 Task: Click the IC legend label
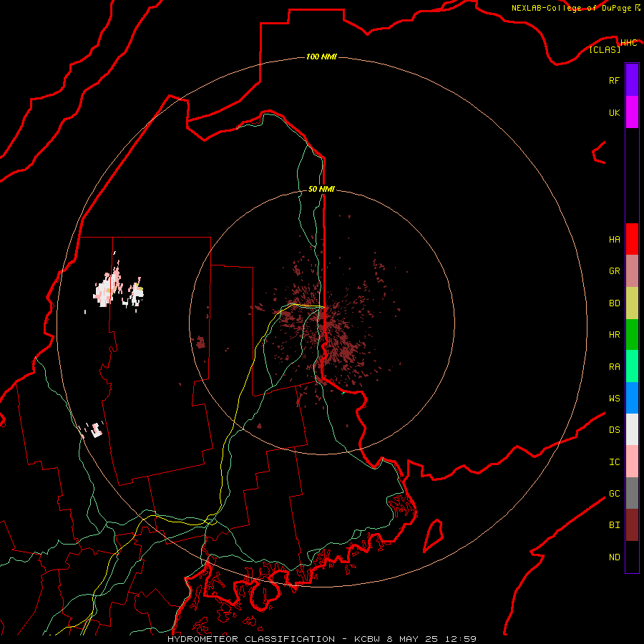(614, 462)
